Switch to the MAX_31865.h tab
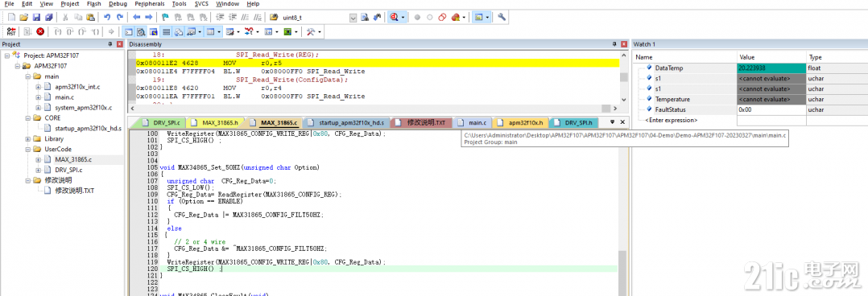Image resolution: width=868 pixels, height=296 pixels. 215,122
